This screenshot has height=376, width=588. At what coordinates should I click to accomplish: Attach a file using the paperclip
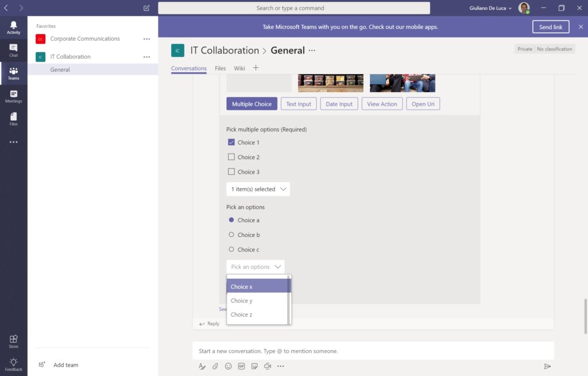(x=215, y=366)
